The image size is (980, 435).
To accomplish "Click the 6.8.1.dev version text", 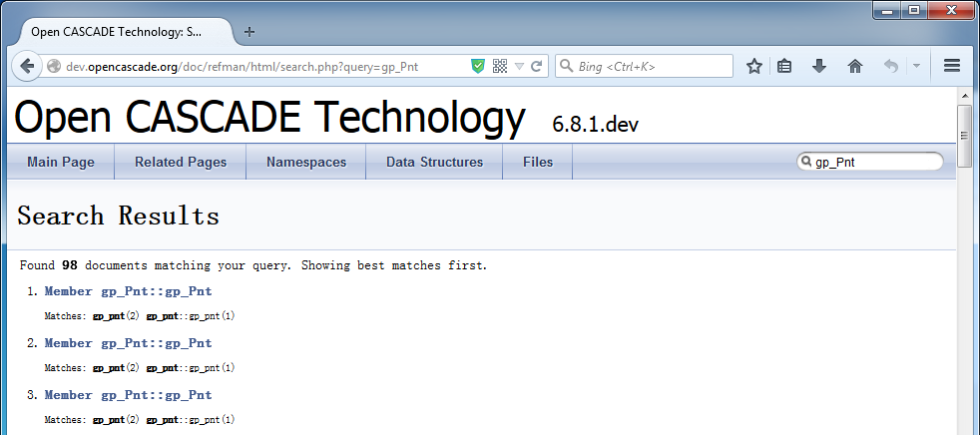I will click(x=595, y=125).
